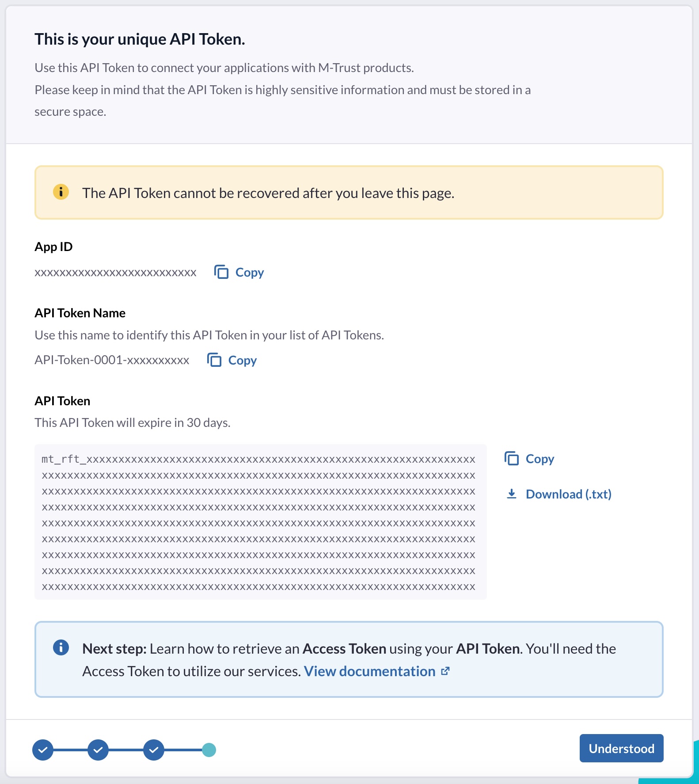Click 'This is your unique API Token.' heading
The image size is (699, 784).
(140, 39)
